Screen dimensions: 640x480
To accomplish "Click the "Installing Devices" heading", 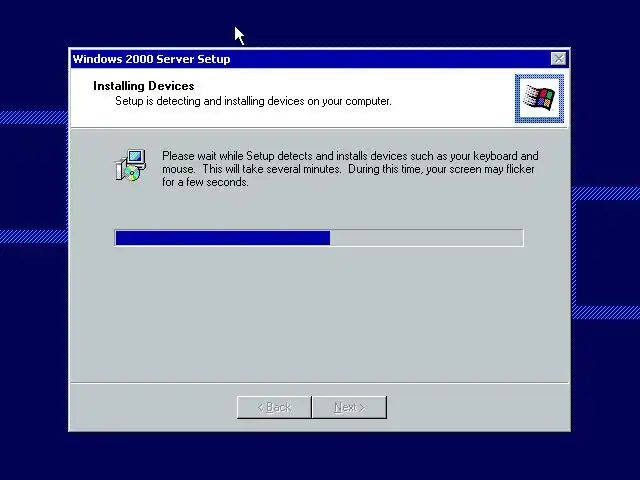I will pos(144,86).
